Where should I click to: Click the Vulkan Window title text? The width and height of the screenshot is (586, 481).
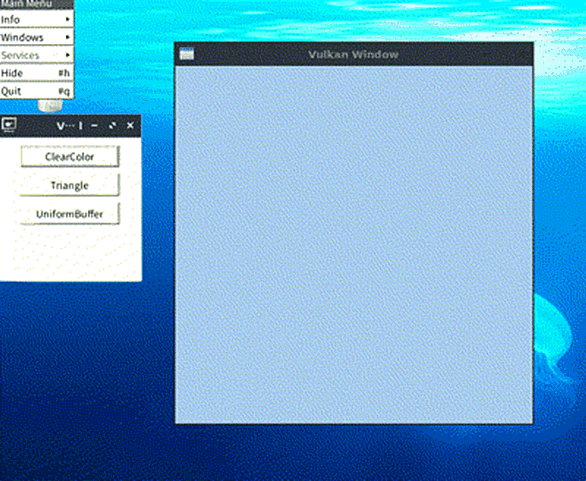click(x=353, y=55)
